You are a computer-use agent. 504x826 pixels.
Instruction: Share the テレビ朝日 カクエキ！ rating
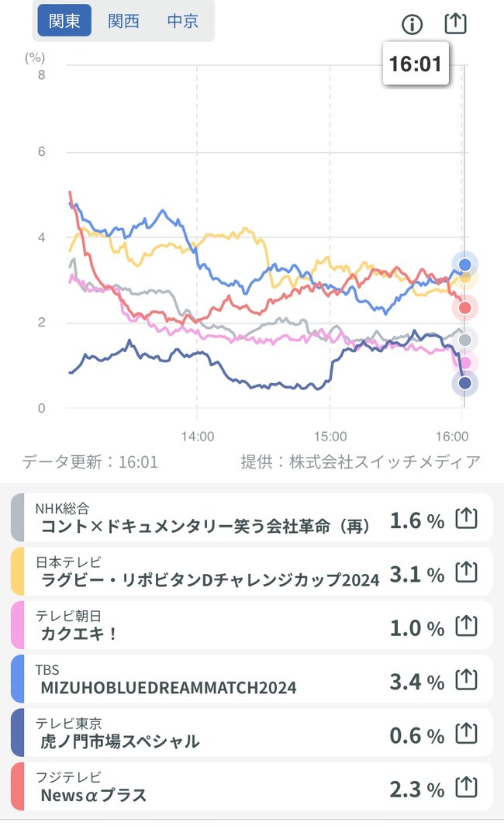(466, 626)
